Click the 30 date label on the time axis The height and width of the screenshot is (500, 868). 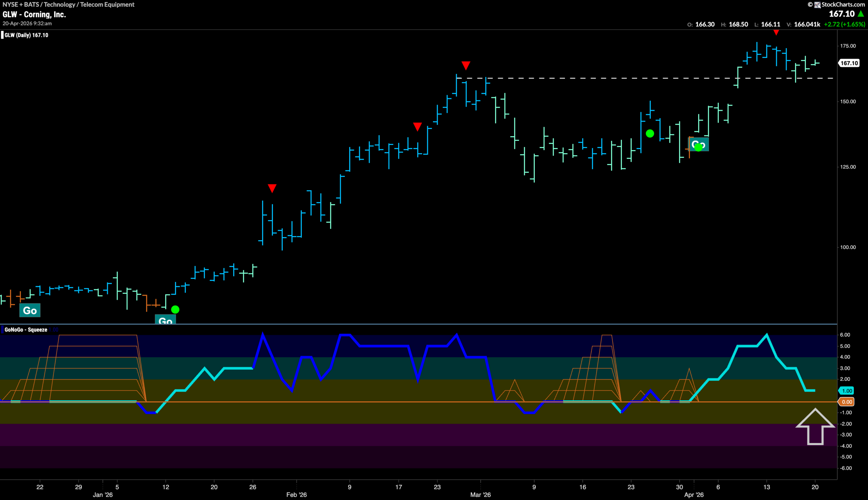[x=679, y=487]
